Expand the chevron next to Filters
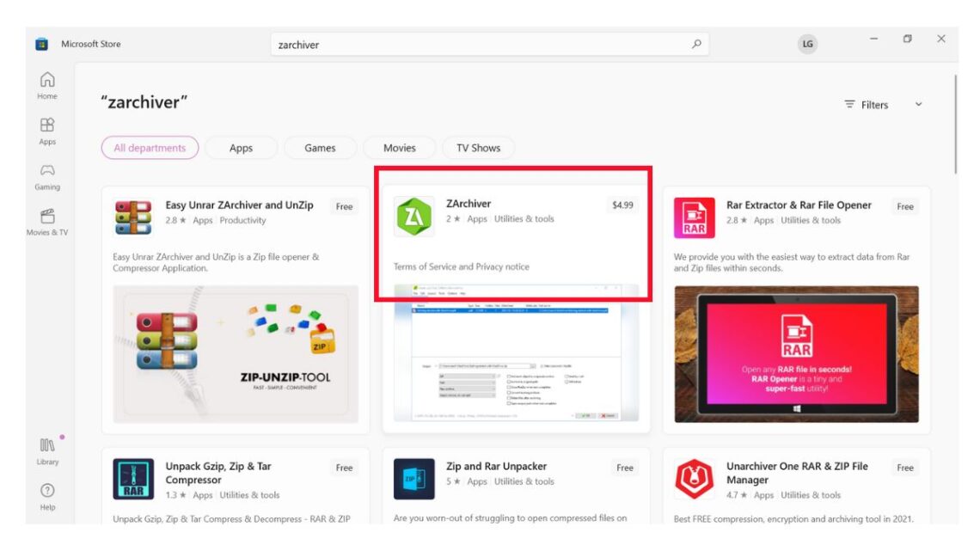Screen dimensions: 980x551 918,103
